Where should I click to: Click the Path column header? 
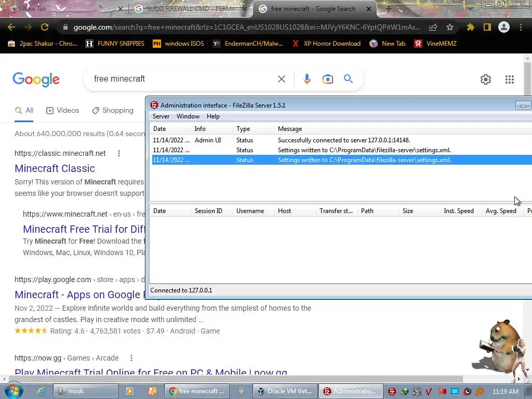378,211
